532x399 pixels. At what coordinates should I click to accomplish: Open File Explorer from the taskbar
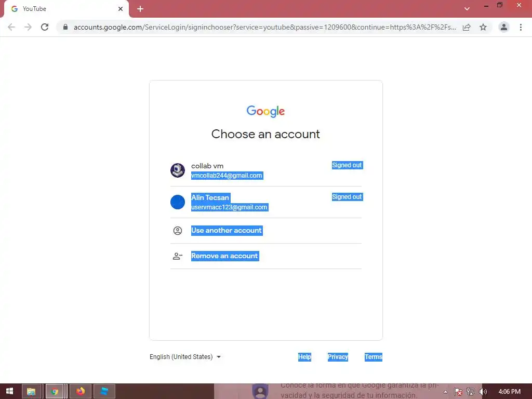click(x=31, y=391)
